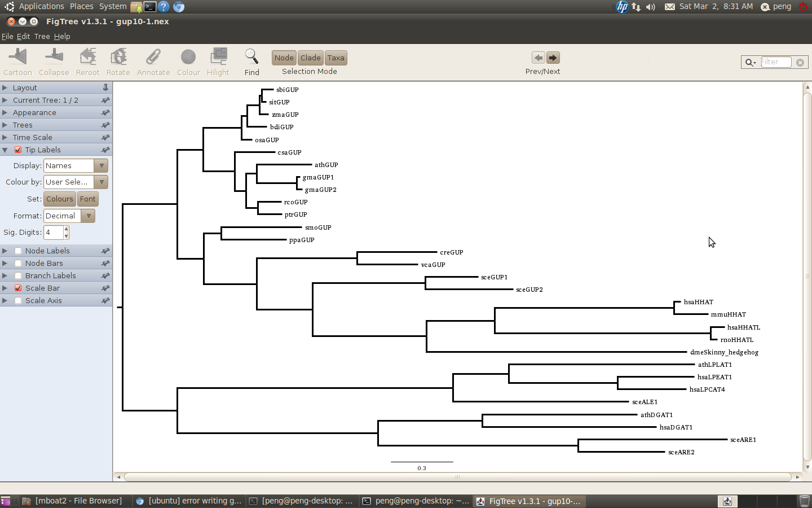Open the Tree menu
This screenshot has width=812, height=508.
pos(42,37)
